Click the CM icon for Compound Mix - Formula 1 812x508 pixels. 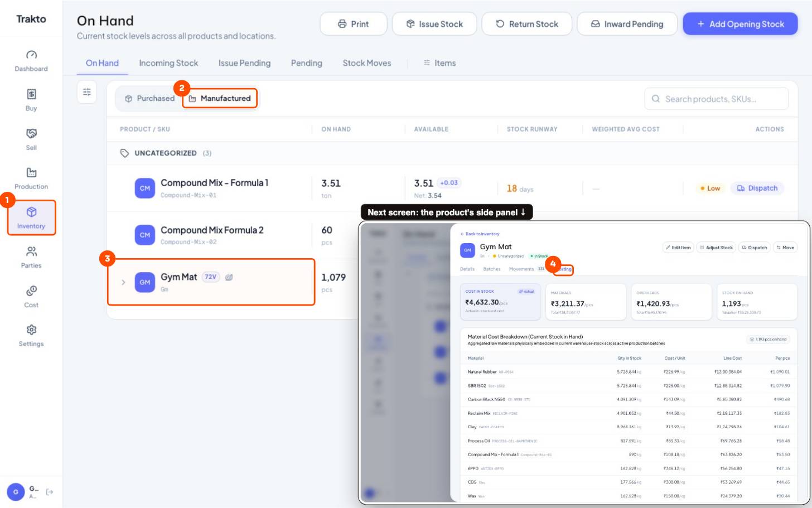[x=145, y=188]
